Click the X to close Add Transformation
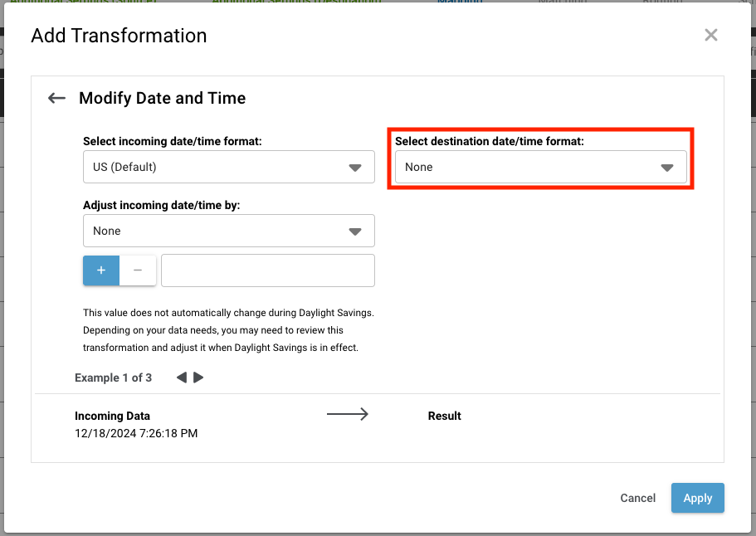756x536 pixels. [710, 35]
